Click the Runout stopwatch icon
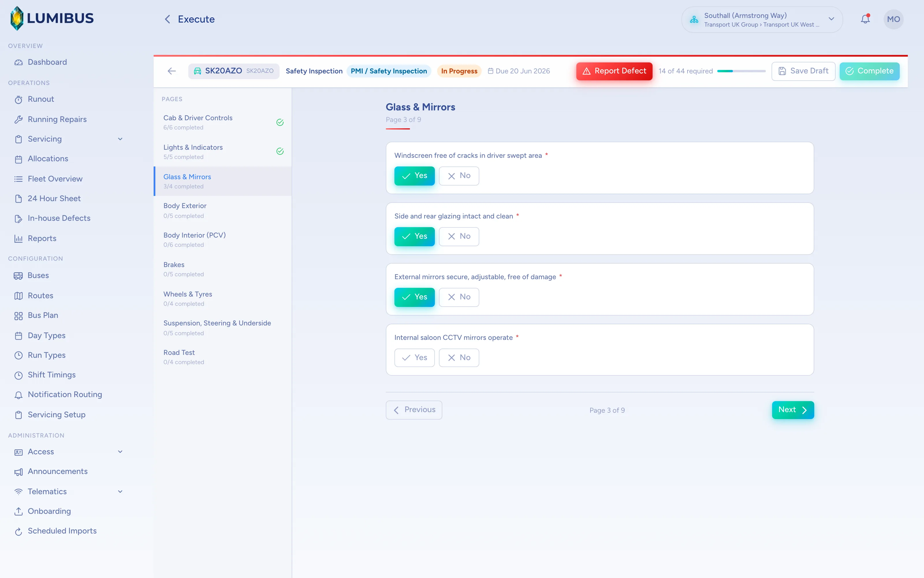The height and width of the screenshot is (578, 924). point(18,100)
